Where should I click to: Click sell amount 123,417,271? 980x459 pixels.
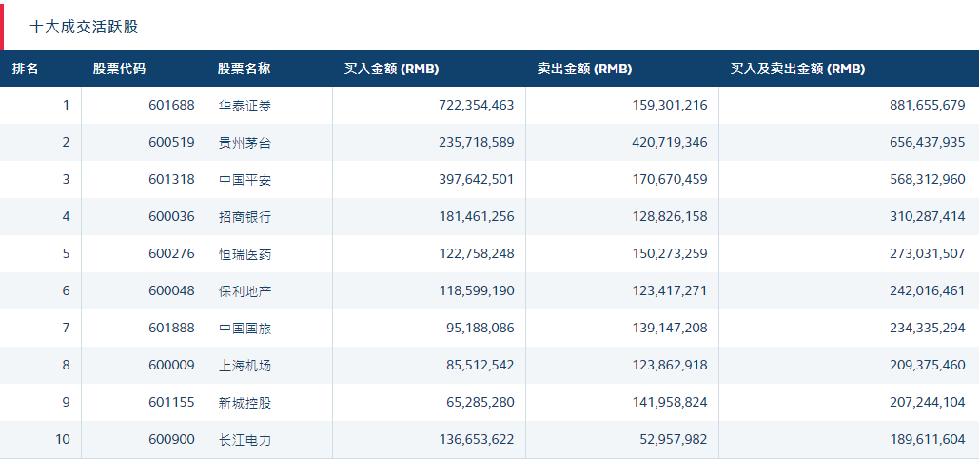pyautogui.click(x=671, y=290)
